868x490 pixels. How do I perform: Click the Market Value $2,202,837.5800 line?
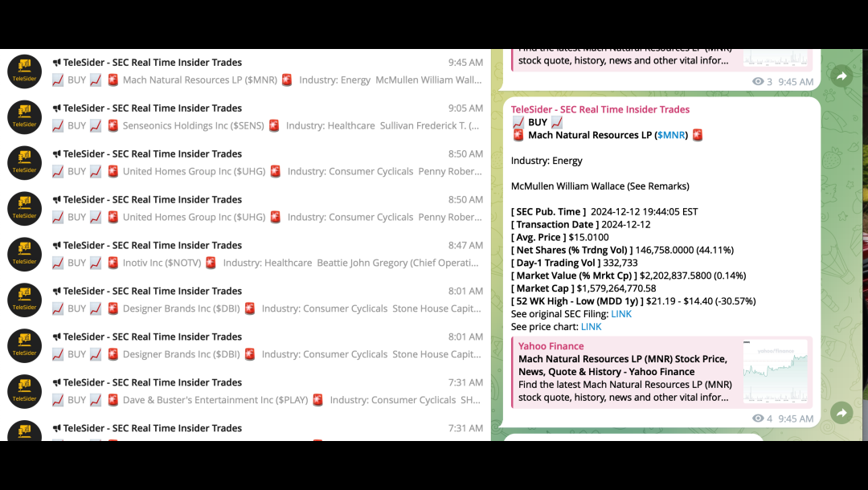pos(628,276)
